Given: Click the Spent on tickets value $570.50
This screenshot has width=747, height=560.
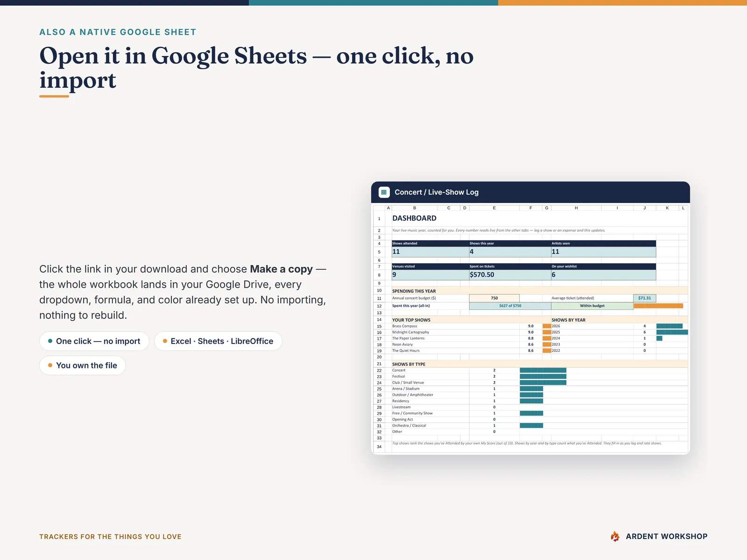Looking at the screenshot, I should pos(510,275).
